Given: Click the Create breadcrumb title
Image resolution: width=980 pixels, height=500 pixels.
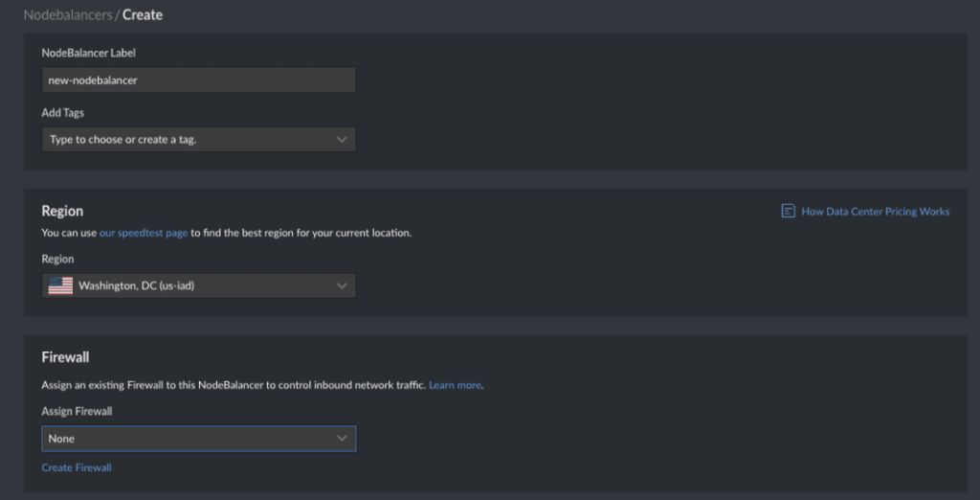Looking at the screenshot, I should coord(143,15).
